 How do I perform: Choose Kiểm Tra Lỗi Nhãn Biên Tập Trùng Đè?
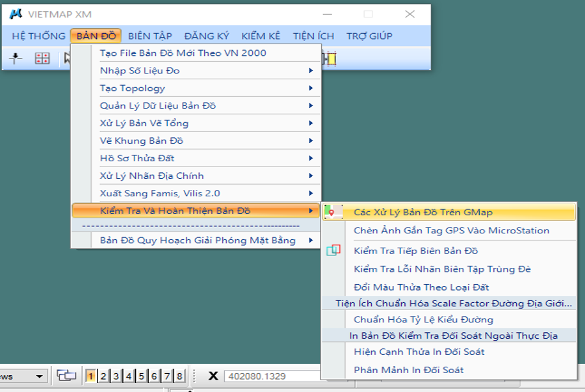point(449,269)
